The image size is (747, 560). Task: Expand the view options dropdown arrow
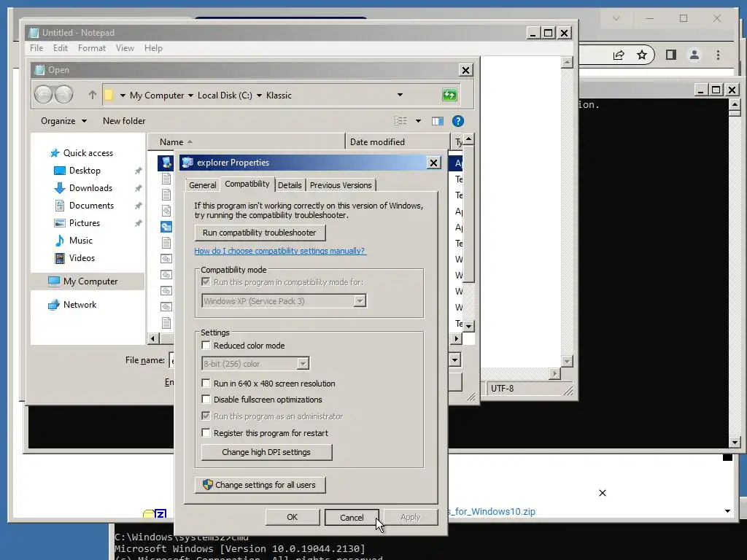click(x=418, y=121)
